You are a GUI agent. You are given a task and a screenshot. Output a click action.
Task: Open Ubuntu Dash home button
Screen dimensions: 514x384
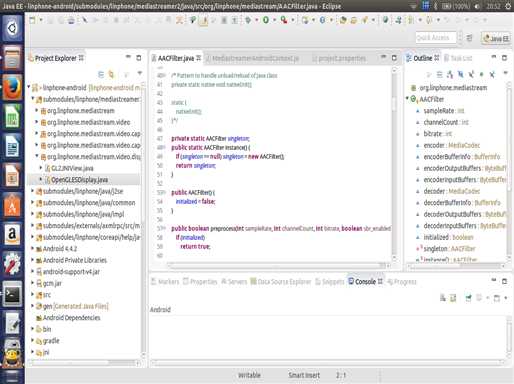(12, 28)
